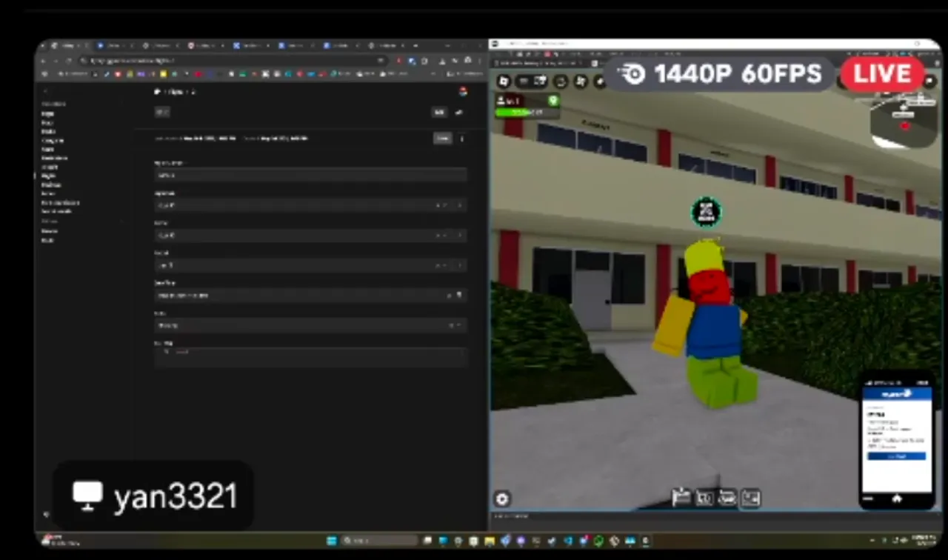Click the small button left of the share icon
The image size is (948, 560).
click(x=439, y=112)
